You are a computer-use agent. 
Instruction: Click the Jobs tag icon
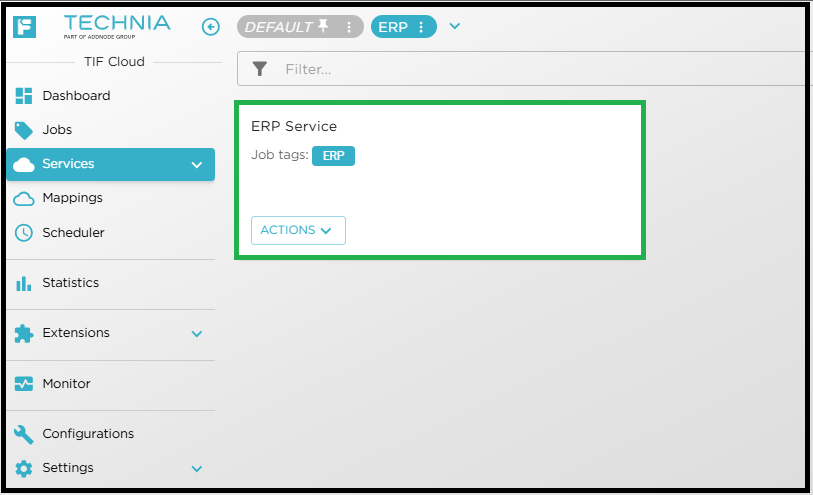(x=24, y=130)
